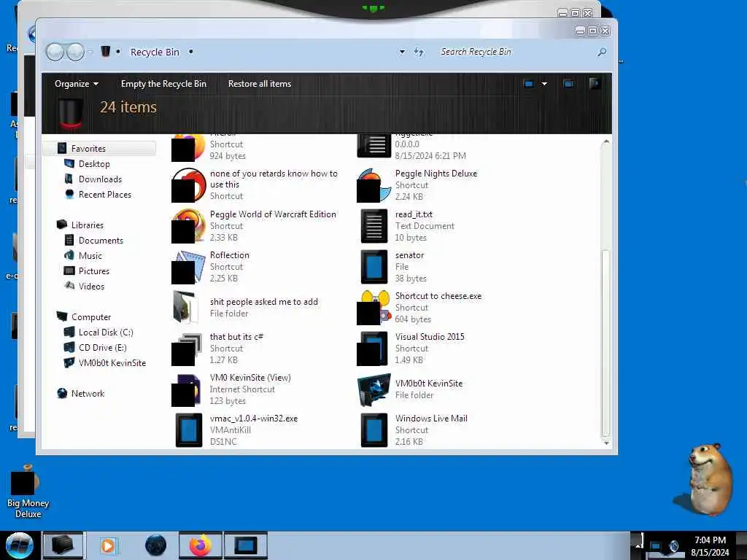Open Big Money Deluxe desktop icon
This screenshot has width=747, height=560.
pos(28,491)
